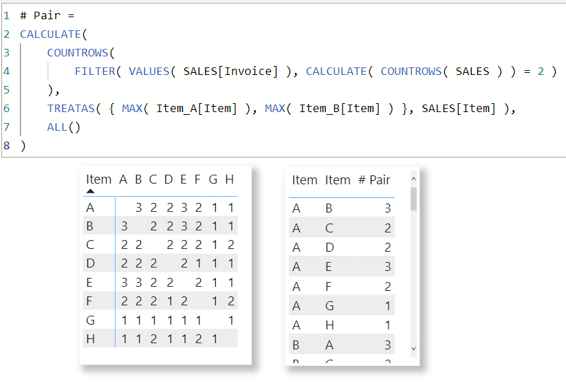Click the A–G pair count value 1
The image size is (566, 392).
point(388,306)
